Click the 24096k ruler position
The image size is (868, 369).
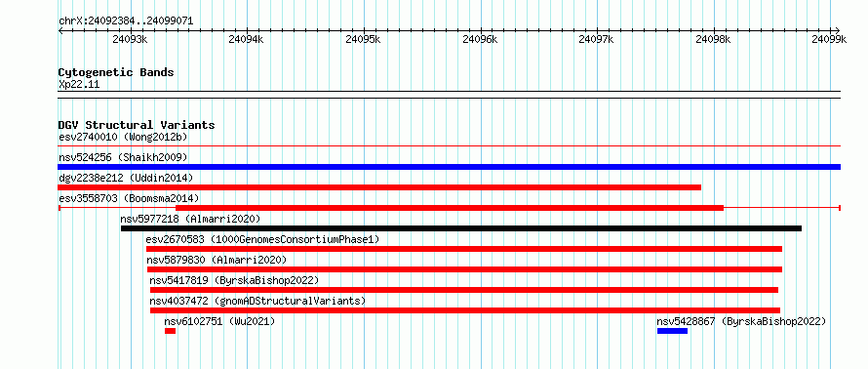click(480, 39)
